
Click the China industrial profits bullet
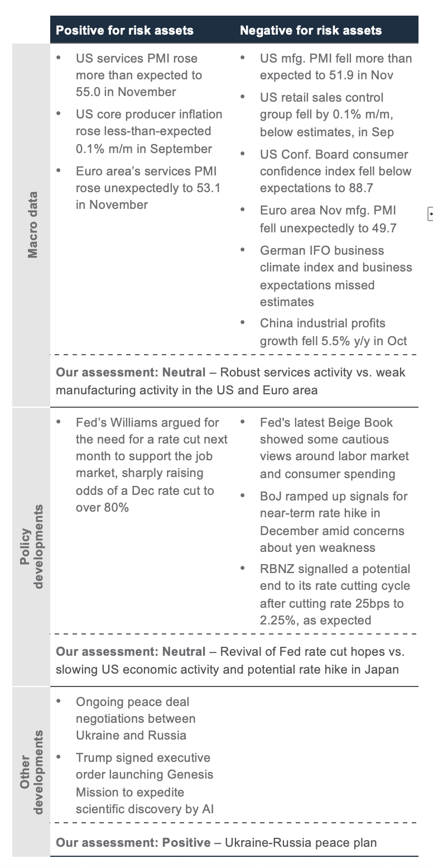point(333,332)
